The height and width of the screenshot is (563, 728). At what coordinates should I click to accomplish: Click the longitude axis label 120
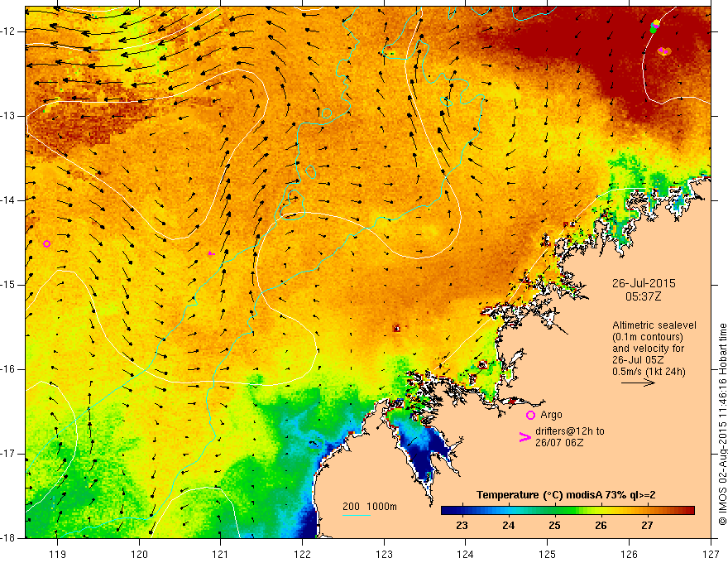point(139,554)
